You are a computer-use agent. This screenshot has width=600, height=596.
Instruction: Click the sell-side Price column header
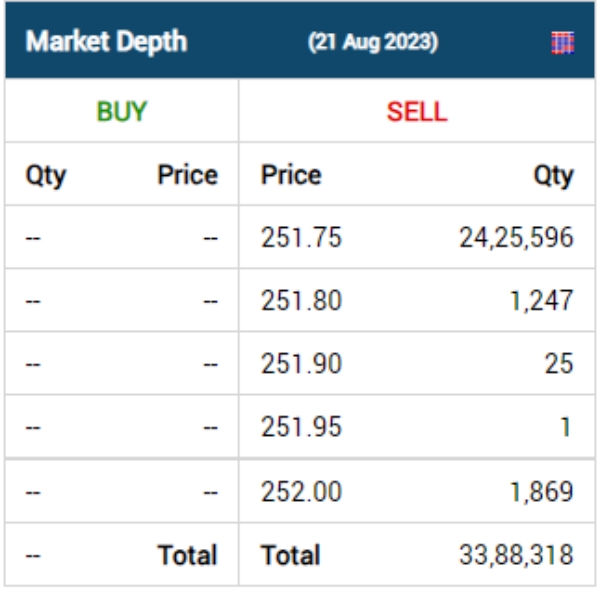click(x=291, y=176)
